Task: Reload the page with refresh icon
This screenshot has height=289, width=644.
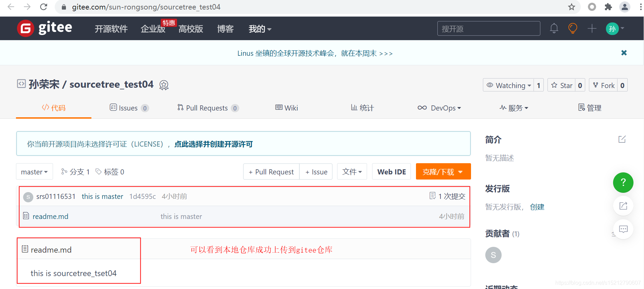Action: coord(43,7)
